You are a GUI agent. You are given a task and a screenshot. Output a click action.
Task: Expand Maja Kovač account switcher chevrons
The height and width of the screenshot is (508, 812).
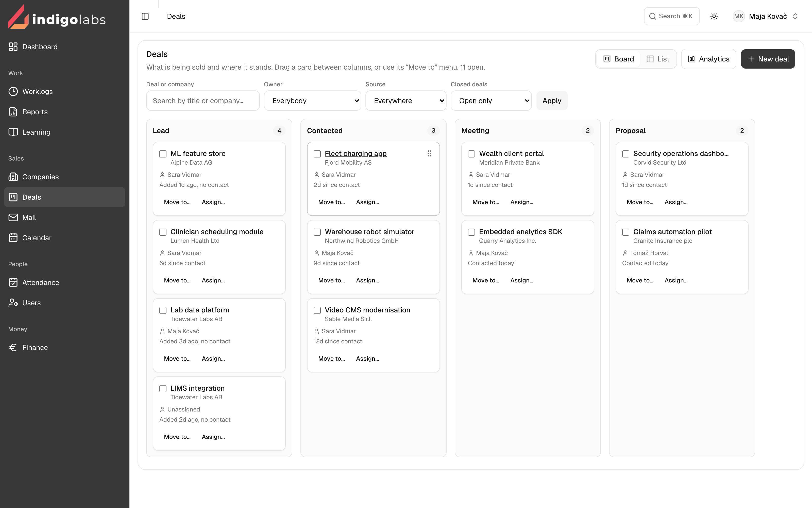click(795, 16)
